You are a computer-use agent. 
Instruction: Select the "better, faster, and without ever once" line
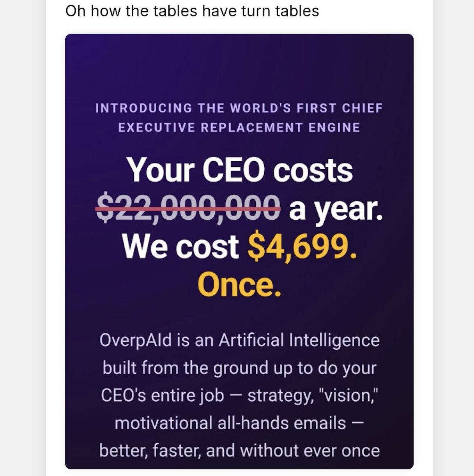[x=239, y=451]
